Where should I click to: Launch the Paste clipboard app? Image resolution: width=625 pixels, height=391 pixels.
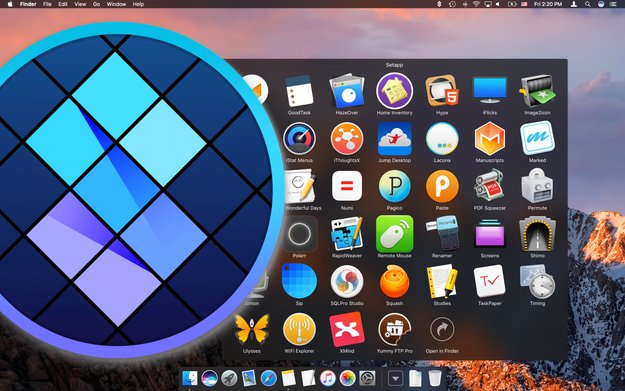(442, 186)
